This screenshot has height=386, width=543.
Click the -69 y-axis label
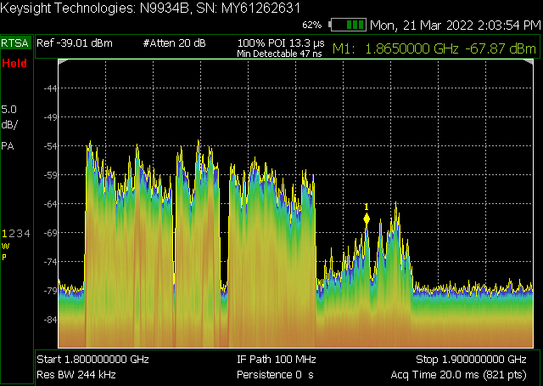tap(50, 233)
